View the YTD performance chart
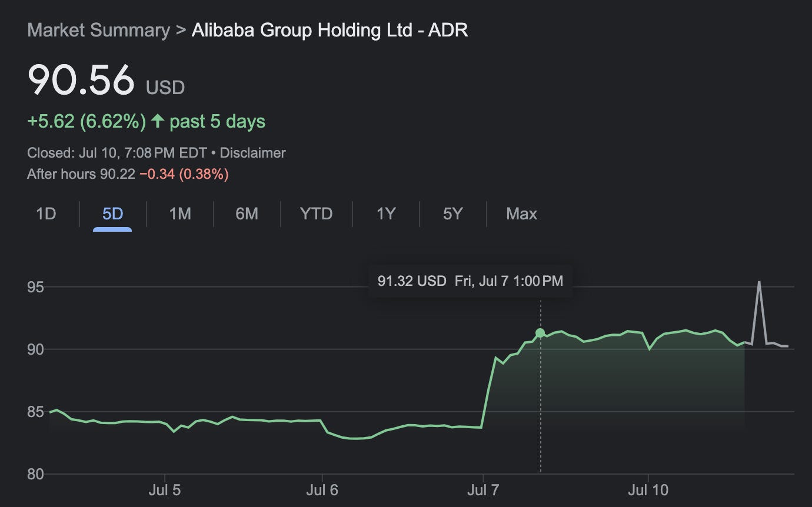Viewport: 812px width, 507px height. (316, 214)
